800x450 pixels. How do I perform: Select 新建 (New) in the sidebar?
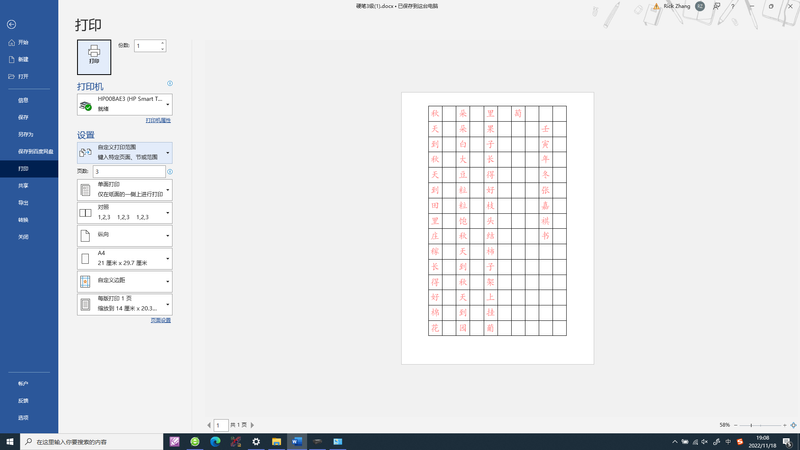pos(22,60)
